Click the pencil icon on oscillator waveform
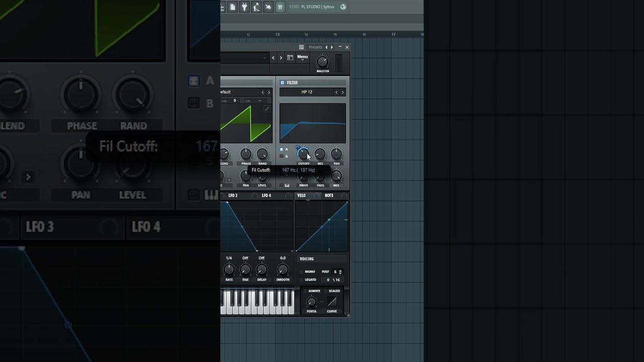Screen dimensions: 644x362 [267, 109]
